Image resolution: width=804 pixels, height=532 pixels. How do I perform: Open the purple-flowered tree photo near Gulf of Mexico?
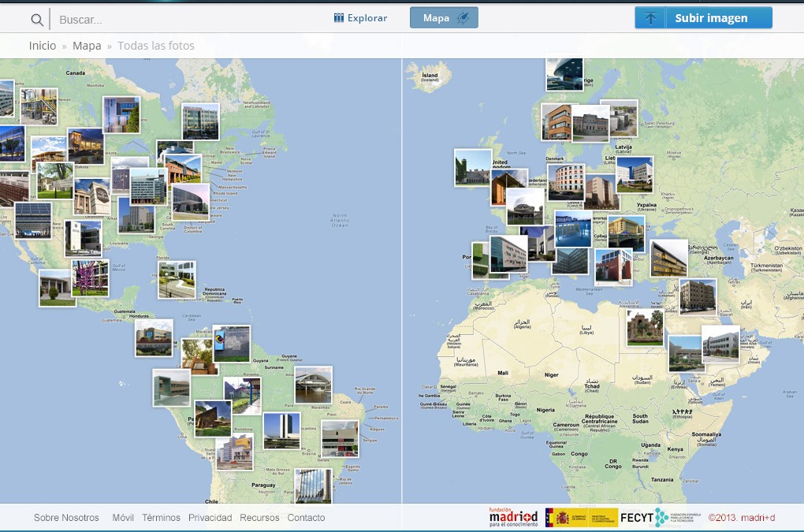[90, 278]
